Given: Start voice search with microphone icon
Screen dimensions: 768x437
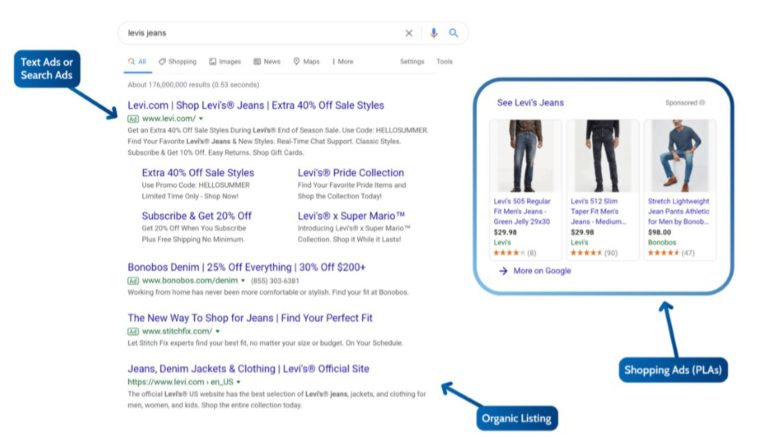Looking at the screenshot, I should pyautogui.click(x=433, y=33).
